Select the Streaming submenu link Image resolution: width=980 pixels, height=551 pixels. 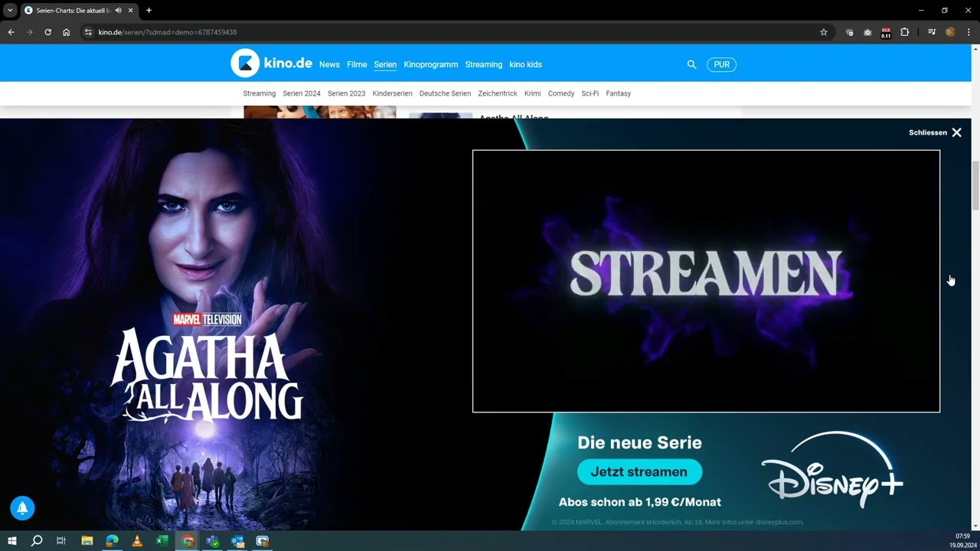(x=260, y=93)
